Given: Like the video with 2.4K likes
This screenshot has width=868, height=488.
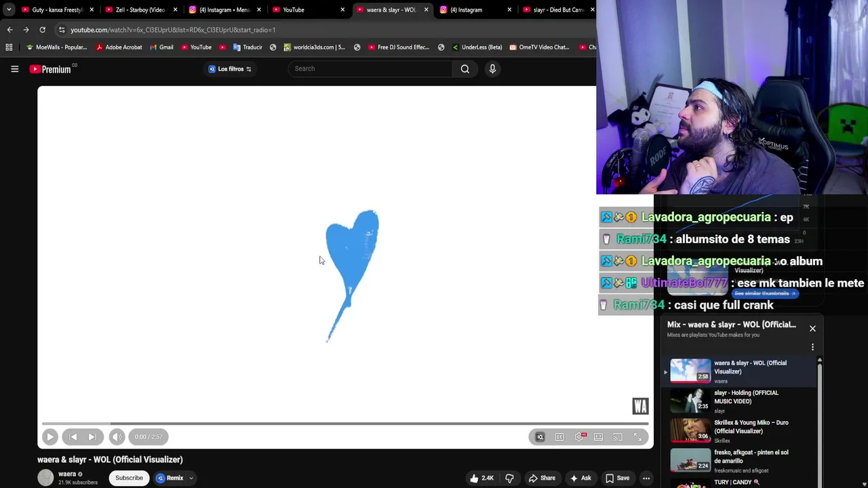Looking at the screenshot, I should [x=481, y=478].
